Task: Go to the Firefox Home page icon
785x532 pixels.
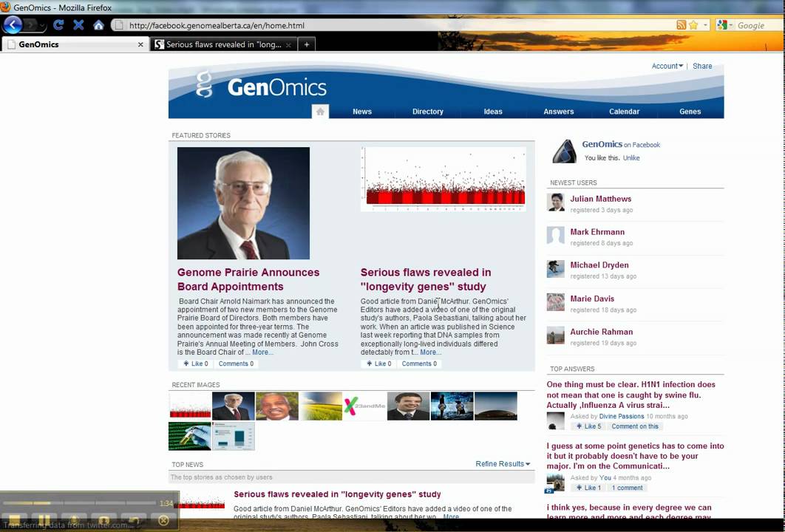Action: click(x=98, y=25)
